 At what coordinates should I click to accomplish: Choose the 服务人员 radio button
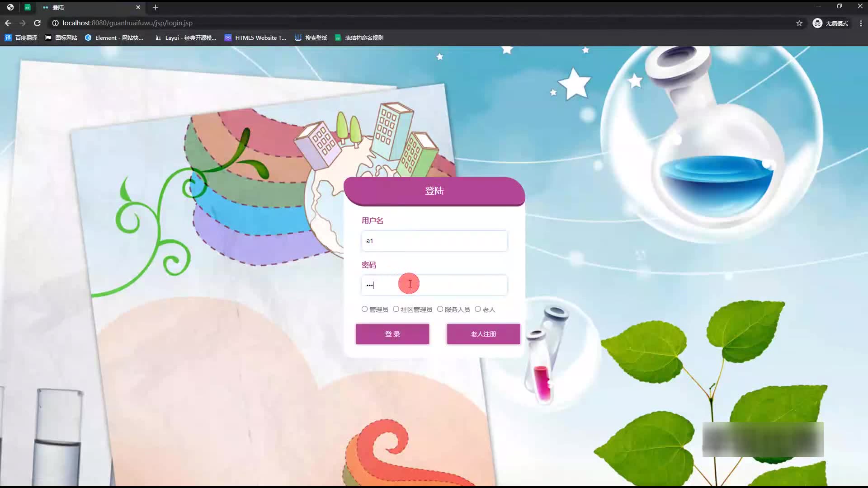(440, 309)
